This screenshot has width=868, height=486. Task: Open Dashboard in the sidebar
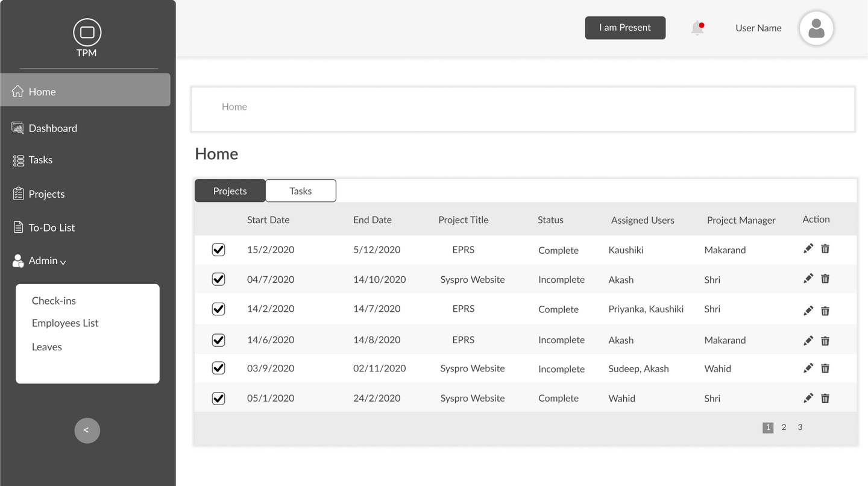(x=45, y=128)
